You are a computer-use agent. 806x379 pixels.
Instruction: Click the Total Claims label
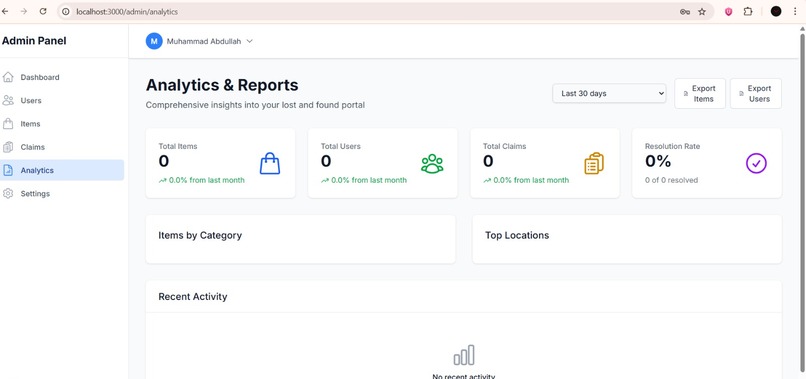(x=504, y=146)
